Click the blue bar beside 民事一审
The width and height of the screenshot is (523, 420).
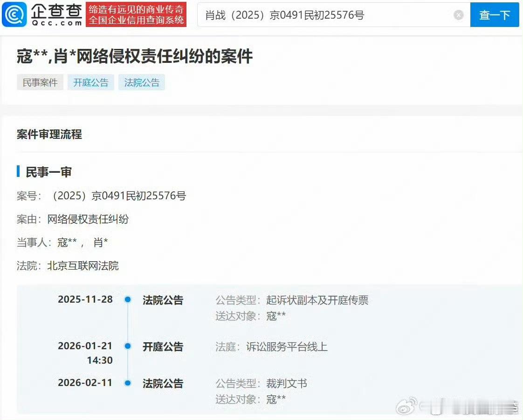[18, 172]
